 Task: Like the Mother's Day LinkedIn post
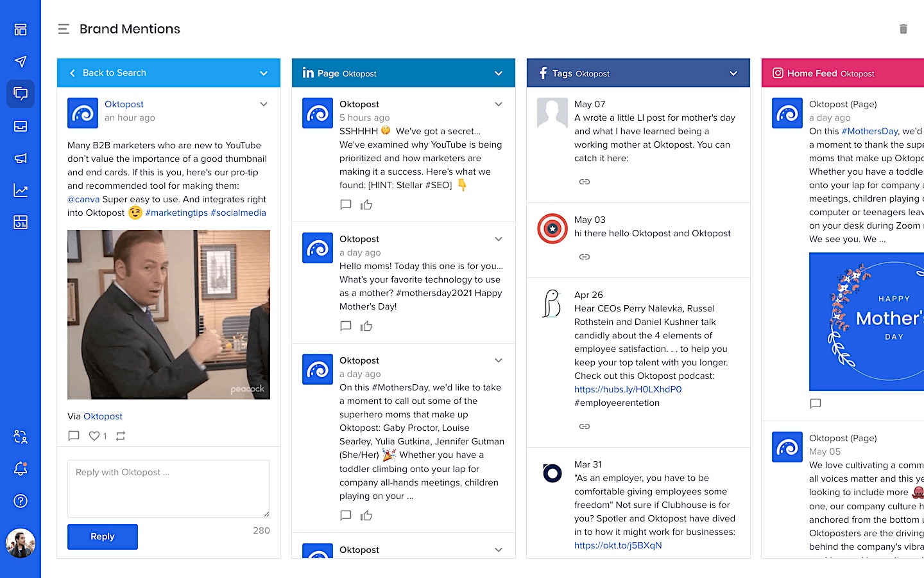(x=366, y=326)
